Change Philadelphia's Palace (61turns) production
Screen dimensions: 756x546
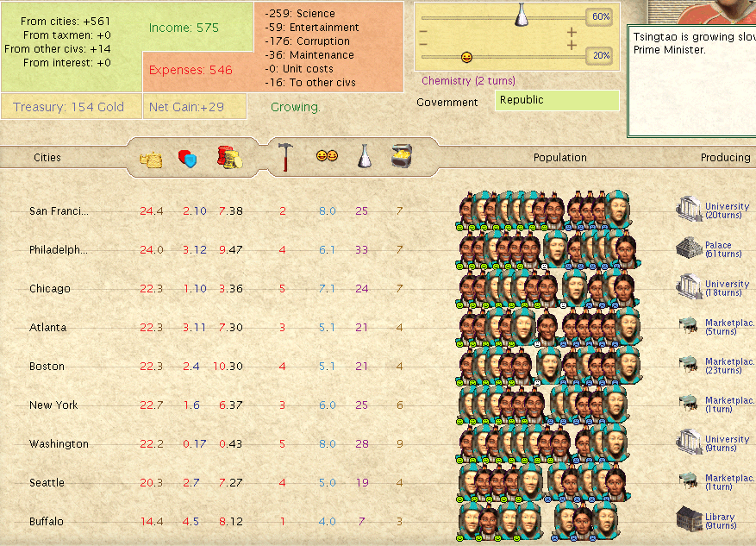[723, 249]
